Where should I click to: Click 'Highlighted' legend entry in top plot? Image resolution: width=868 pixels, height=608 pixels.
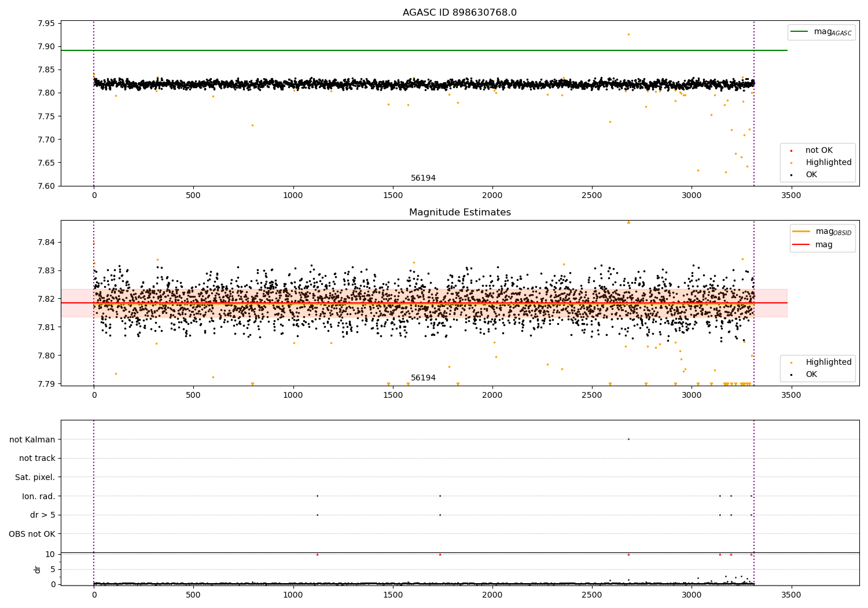tap(828, 163)
